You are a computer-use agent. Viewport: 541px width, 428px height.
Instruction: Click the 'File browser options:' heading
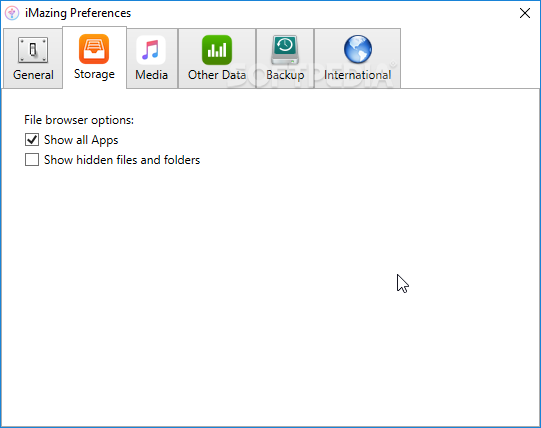point(79,120)
